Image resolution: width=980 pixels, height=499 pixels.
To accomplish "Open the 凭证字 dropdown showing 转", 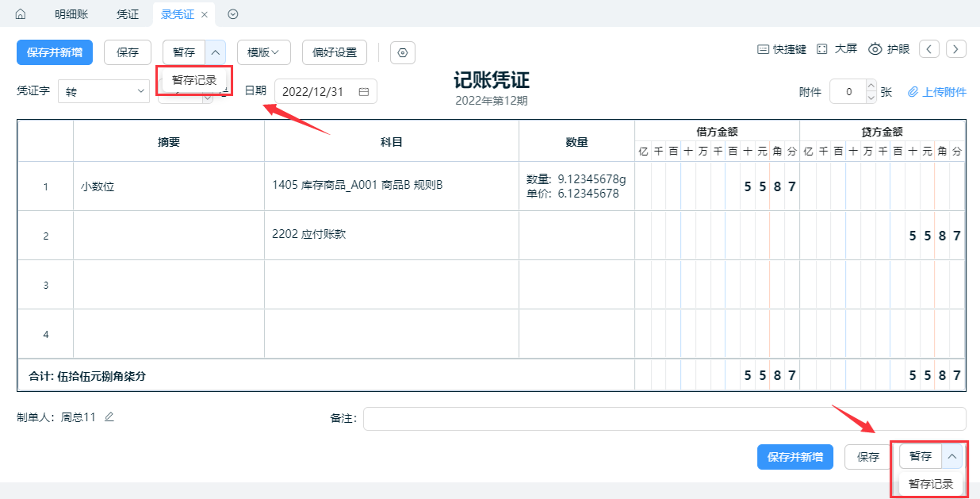I will pos(103,91).
